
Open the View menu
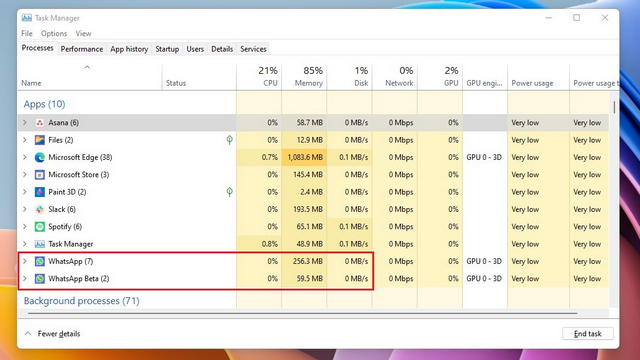click(83, 33)
